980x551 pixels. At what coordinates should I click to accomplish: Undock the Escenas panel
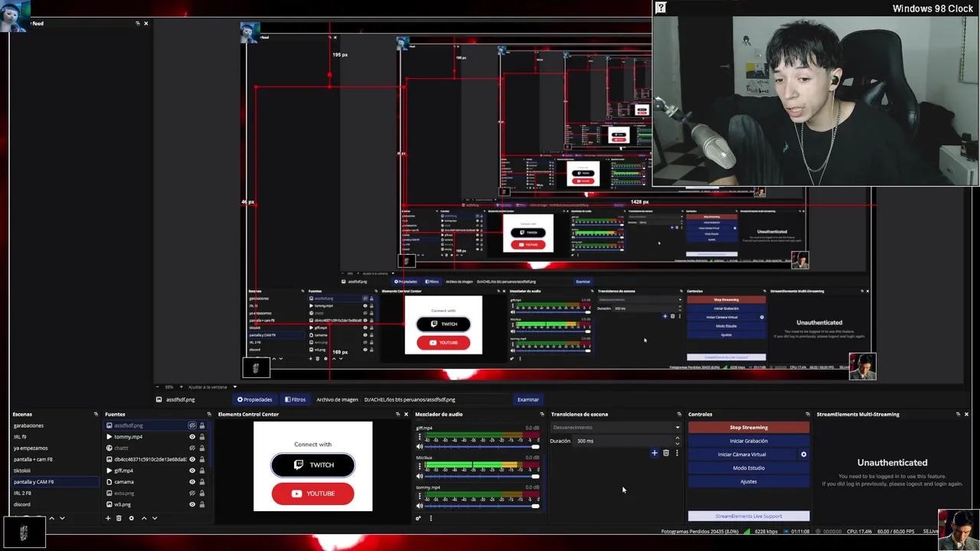click(x=96, y=414)
